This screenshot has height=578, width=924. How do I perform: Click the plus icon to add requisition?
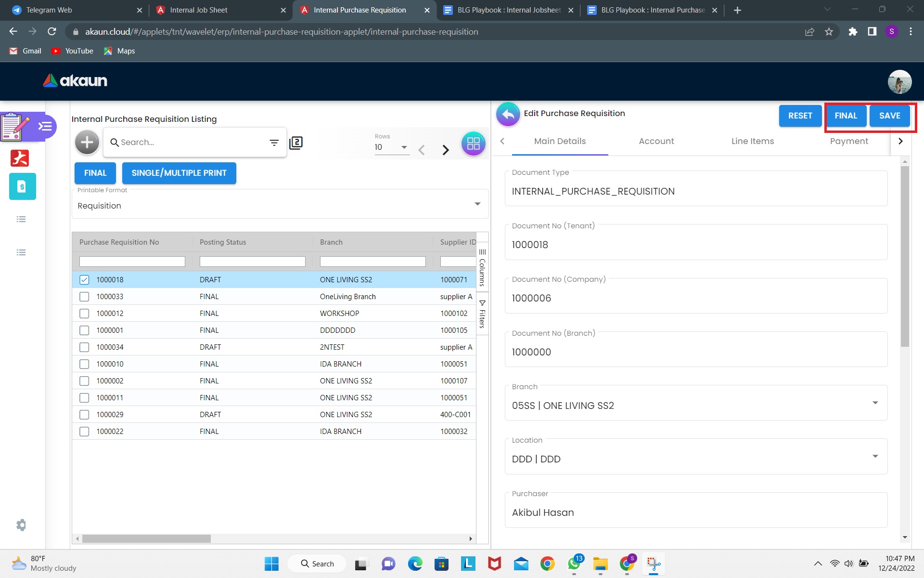pyautogui.click(x=87, y=142)
